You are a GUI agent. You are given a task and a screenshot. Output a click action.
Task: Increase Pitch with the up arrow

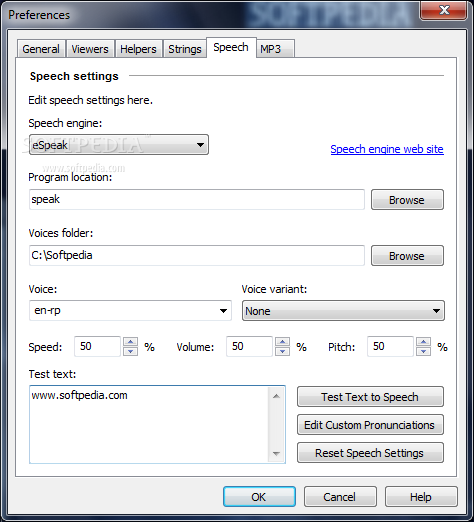[423, 342]
